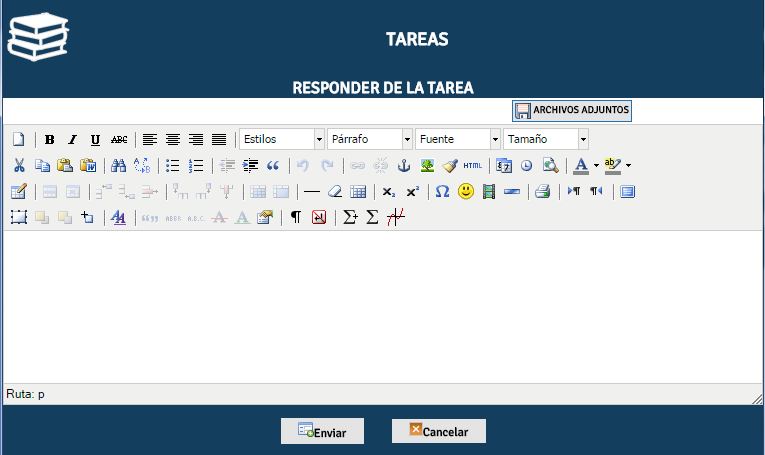Open the text color picker arrow
The width and height of the screenshot is (765, 455).
coord(596,165)
